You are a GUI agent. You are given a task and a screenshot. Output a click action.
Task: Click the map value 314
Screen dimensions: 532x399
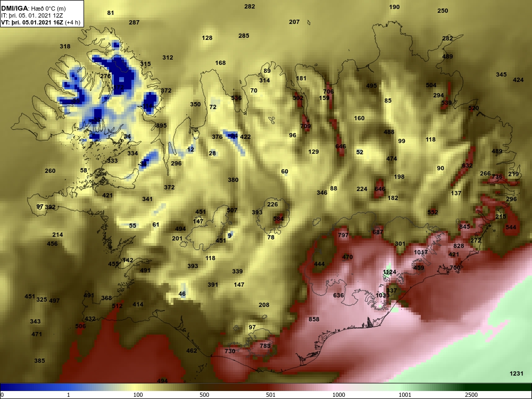[x=264, y=80]
